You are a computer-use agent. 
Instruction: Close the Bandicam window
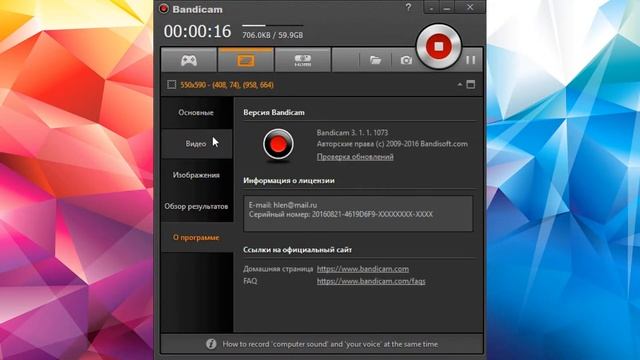click(x=470, y=7)
